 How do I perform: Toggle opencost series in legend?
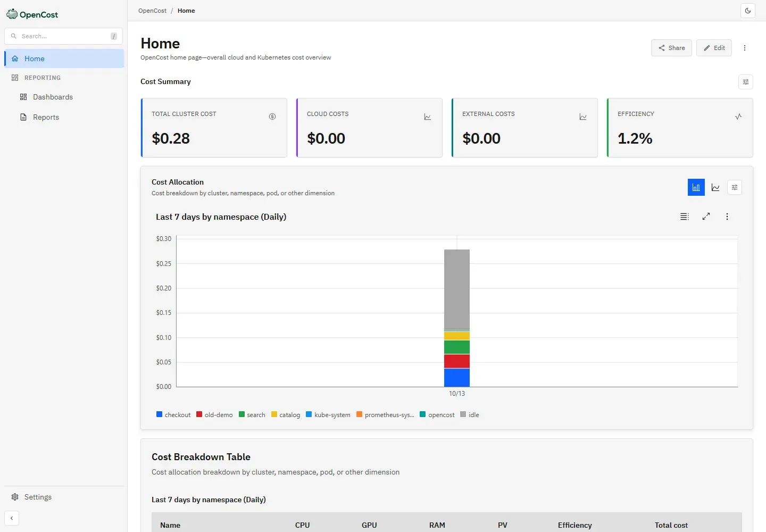coord(437,415)
